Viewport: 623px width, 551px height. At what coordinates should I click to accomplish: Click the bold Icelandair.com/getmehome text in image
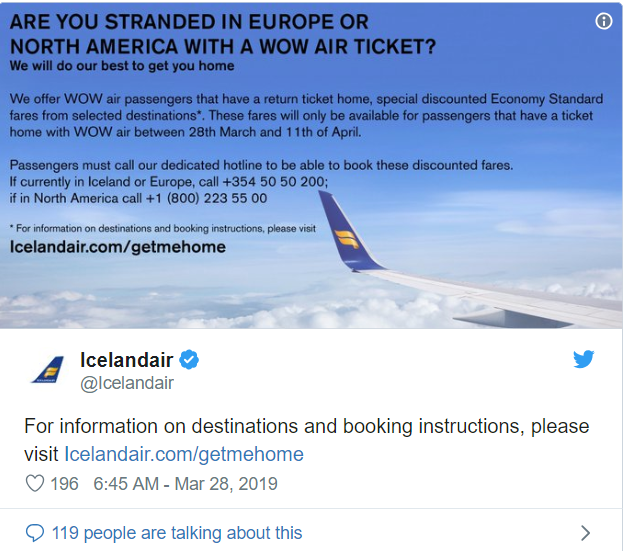click(x=118, y=247)
